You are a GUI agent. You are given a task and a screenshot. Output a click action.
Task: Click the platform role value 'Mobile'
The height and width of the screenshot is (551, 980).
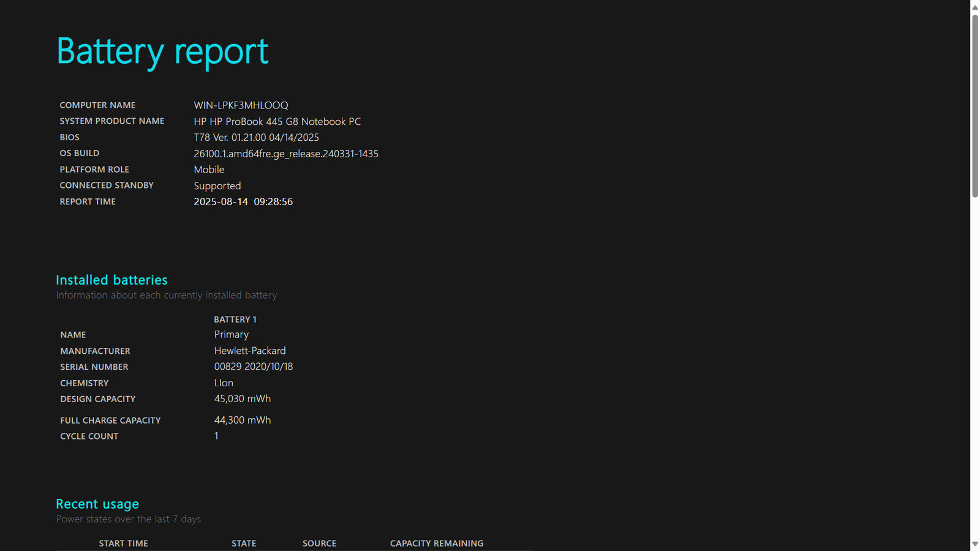pos(209,170)
